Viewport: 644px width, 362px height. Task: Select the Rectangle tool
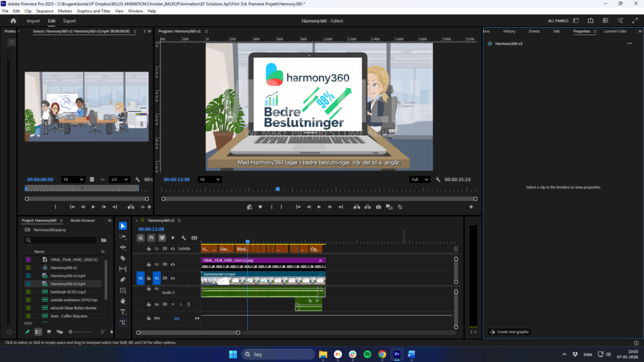123,290
